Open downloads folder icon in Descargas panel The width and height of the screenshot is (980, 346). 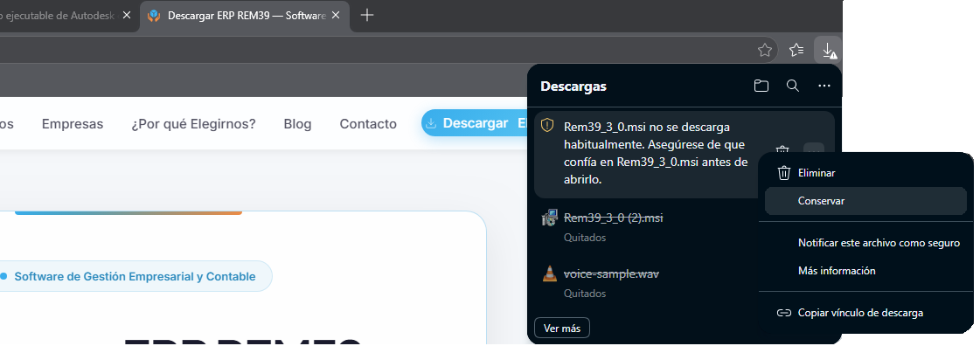tap(761, 86)
